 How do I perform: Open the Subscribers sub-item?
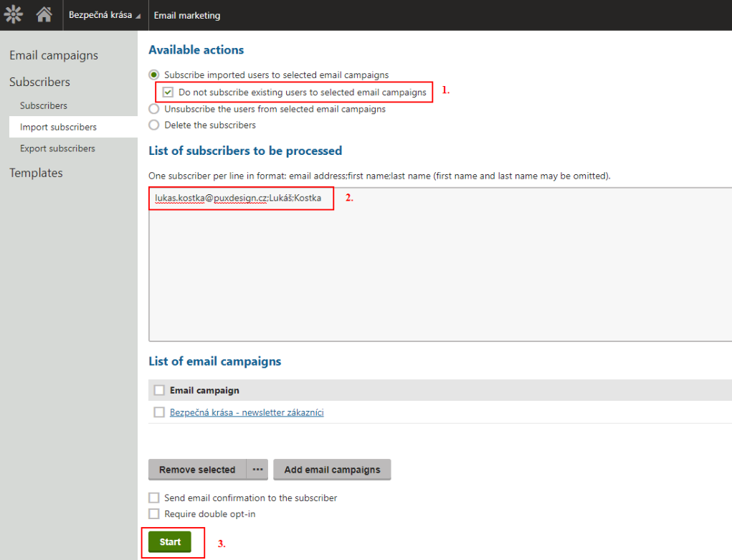44,105
